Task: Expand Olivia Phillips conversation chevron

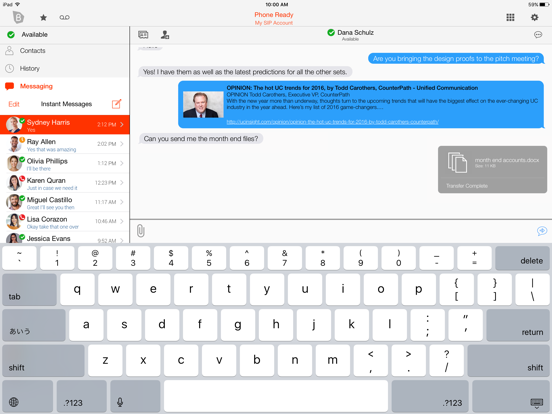Action: 122,163
